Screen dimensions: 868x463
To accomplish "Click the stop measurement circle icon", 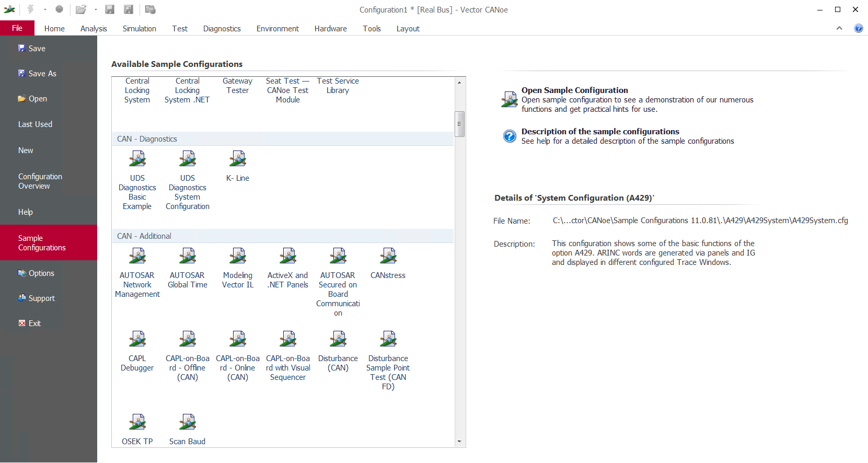I will [59, 9].
